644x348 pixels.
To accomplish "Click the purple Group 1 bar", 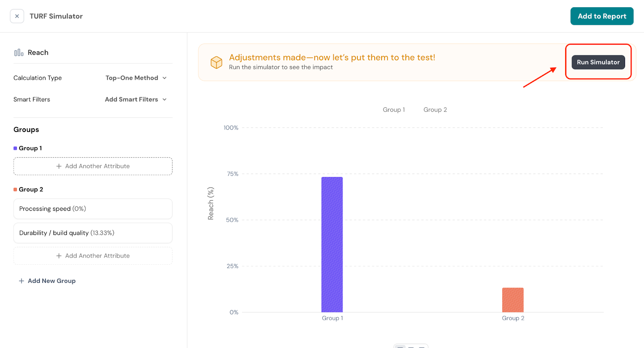I will pyautogui.click(x=332, y=245).
